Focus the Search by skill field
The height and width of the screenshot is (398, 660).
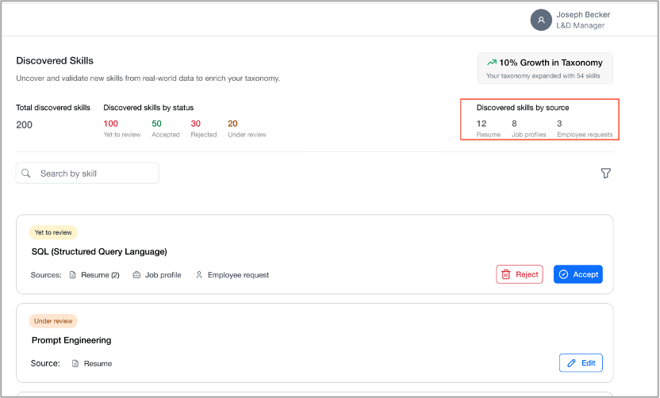[87, 173]
